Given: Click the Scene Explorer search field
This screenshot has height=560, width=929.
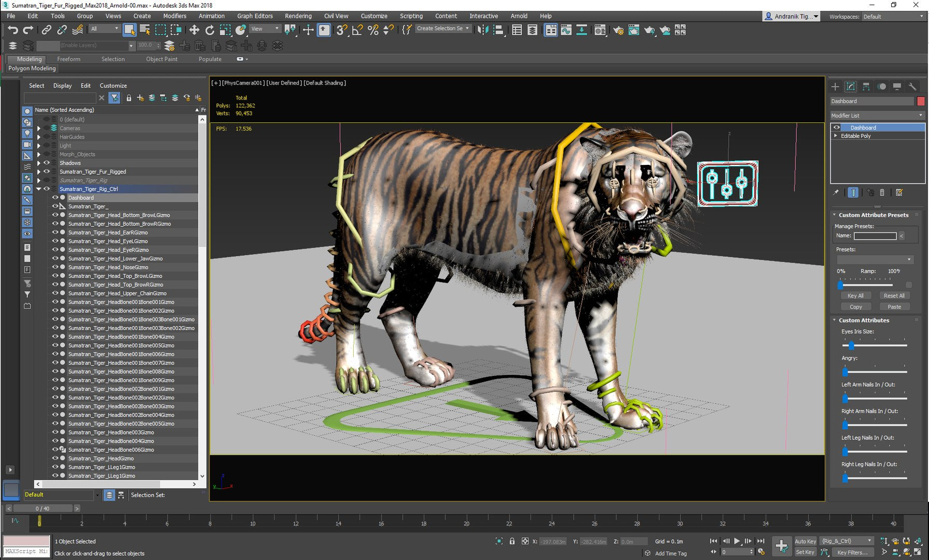Looking at the screenshot, I should pos(60,97).
